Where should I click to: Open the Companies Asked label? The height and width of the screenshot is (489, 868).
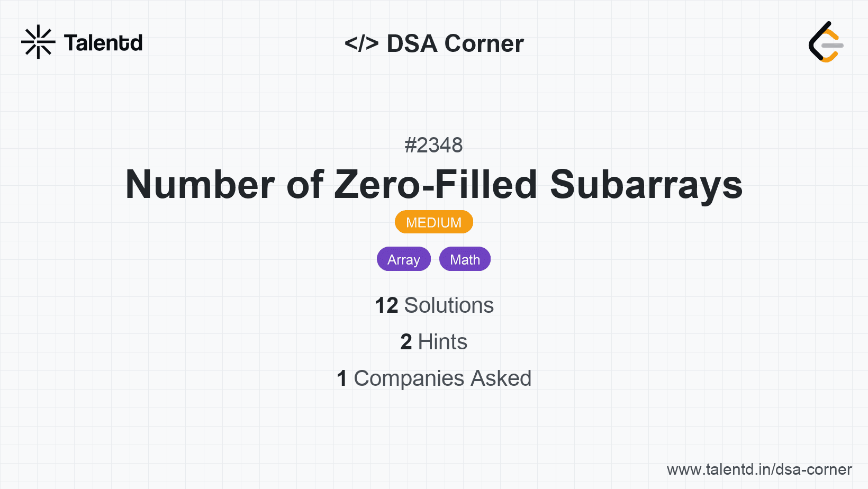point(442,378)
